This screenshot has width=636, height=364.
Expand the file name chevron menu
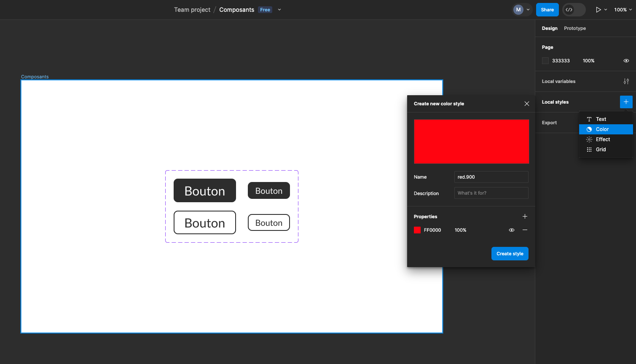(x=279, y=10)
